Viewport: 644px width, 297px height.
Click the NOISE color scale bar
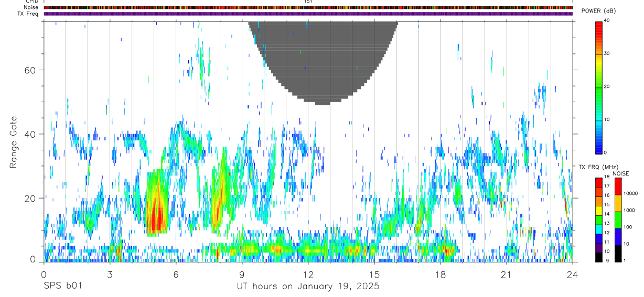click(x=618, y=219)
